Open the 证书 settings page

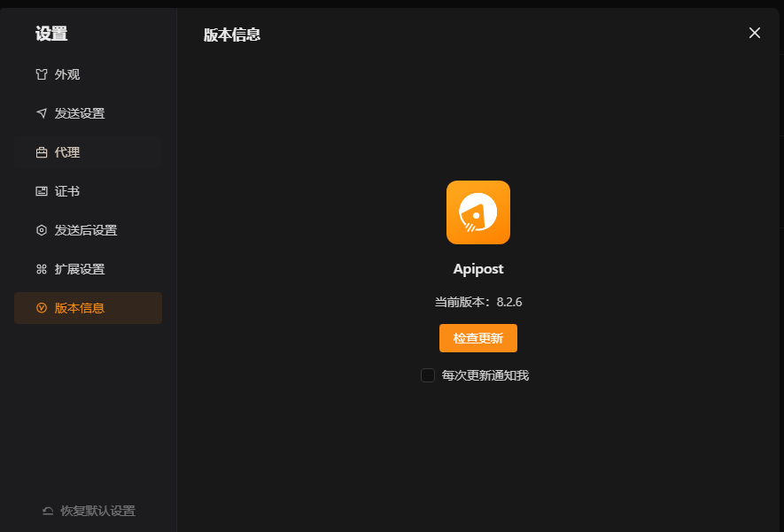pyautogui.click(x=67, y=191)
